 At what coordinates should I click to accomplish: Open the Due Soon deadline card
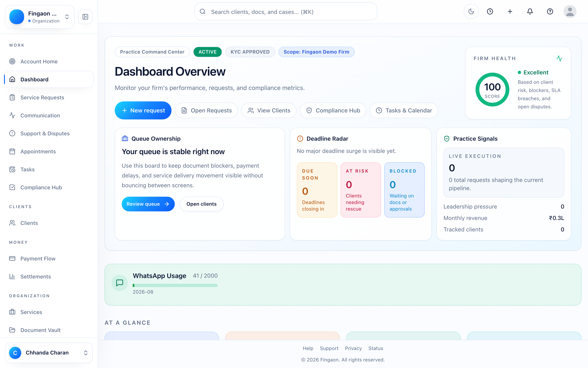click(317, 190)
